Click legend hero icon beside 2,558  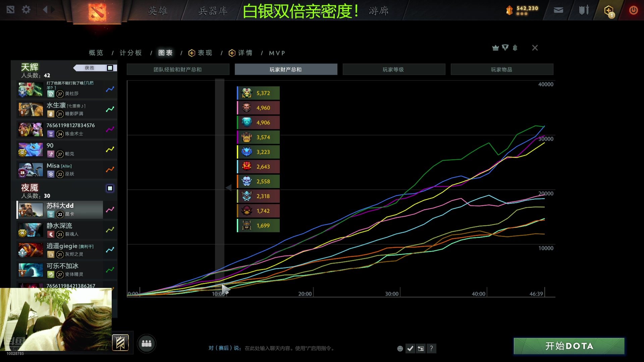tap(247, 181)
